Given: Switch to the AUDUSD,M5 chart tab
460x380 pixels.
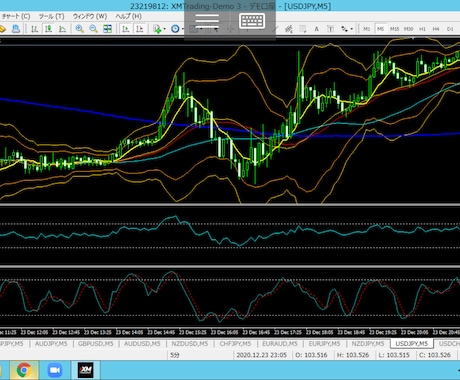Looking at the screenshot, I should coord(142,344).
